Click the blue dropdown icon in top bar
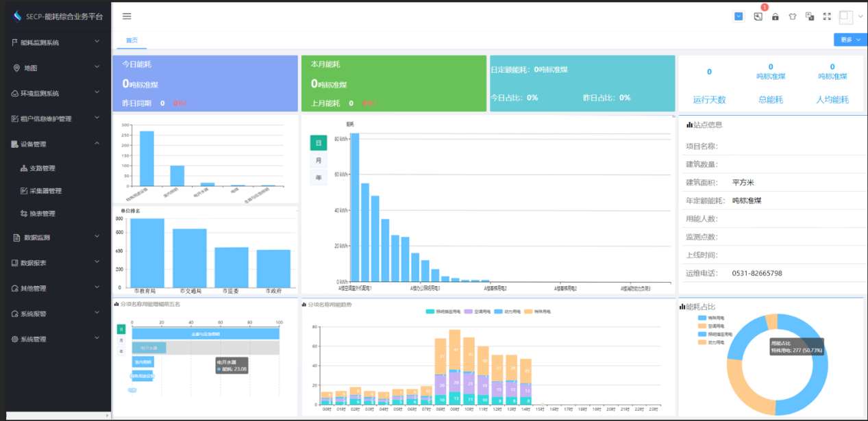868x421 pixels. pyautogui.click(x=739, y=16)
